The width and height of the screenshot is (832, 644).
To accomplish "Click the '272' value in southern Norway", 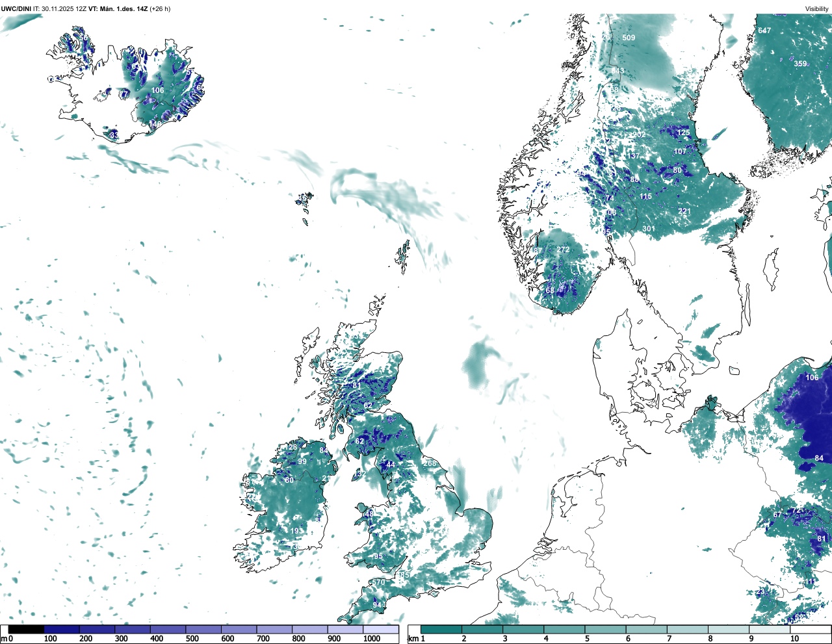I will pyautogui.click(x=563, y=250).
